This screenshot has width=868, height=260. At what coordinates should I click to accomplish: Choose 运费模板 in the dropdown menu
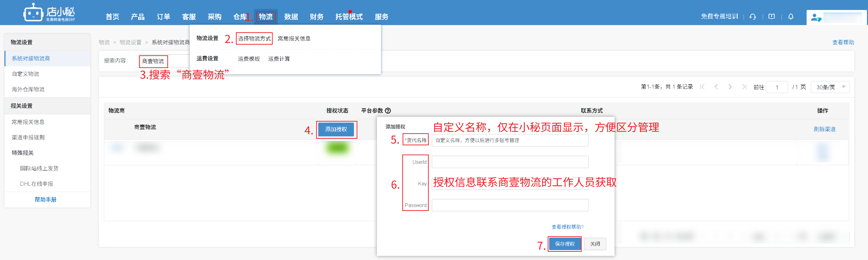(x=249, y=59)
